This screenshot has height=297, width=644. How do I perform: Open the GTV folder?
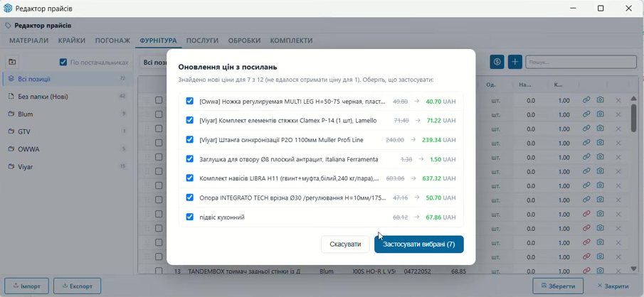[x=68, y=131]
